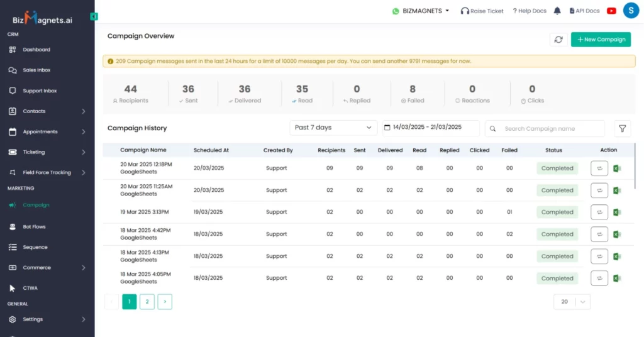Open the Sales Inbox icon

point(13,70)
